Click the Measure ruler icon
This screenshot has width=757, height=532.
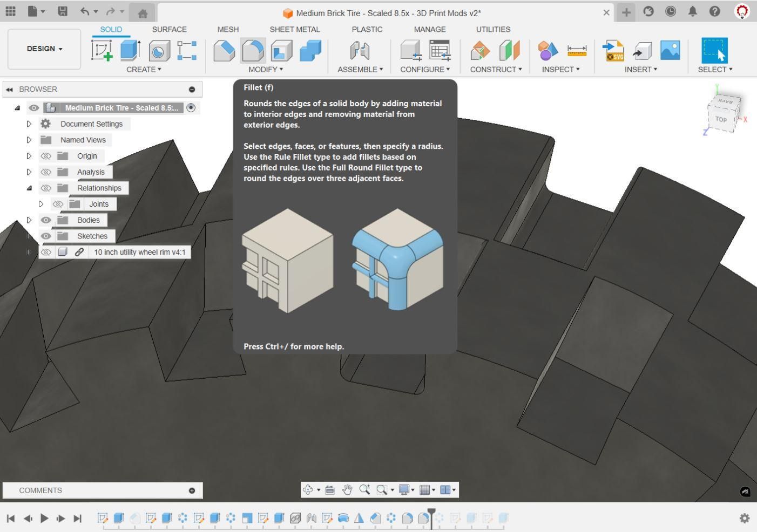pyautogui.click(x=577, y=51)
